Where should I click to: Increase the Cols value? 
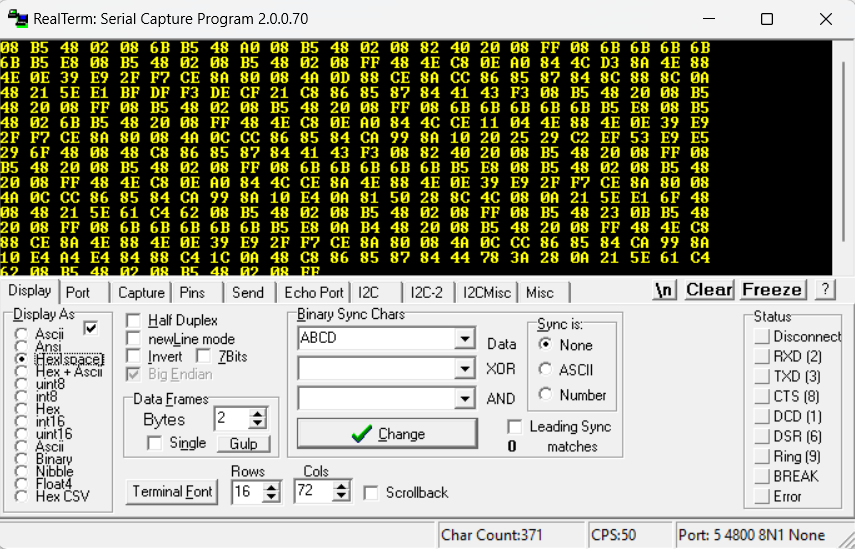[x=341, y=486]
